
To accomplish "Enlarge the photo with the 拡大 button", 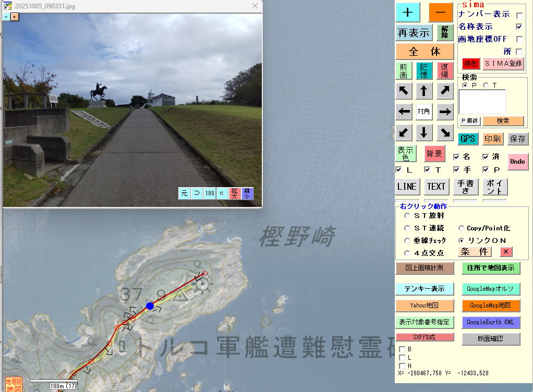I will (234, 193).
